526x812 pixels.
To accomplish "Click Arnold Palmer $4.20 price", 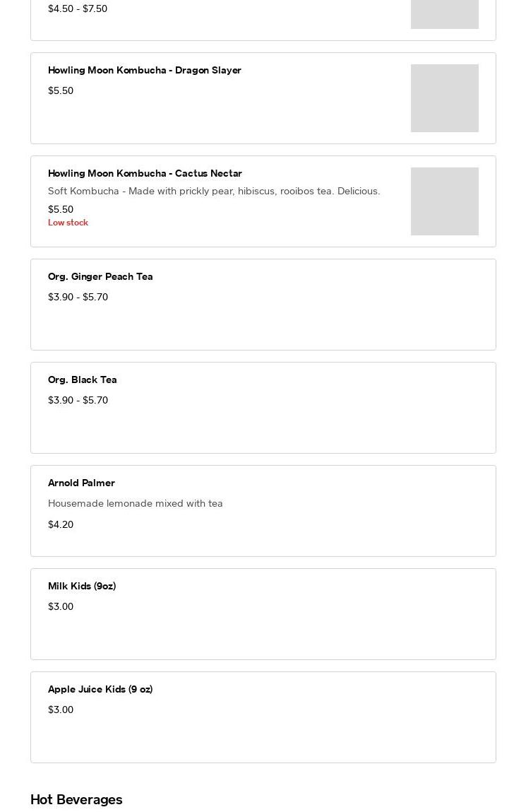I will coord(61,525).
